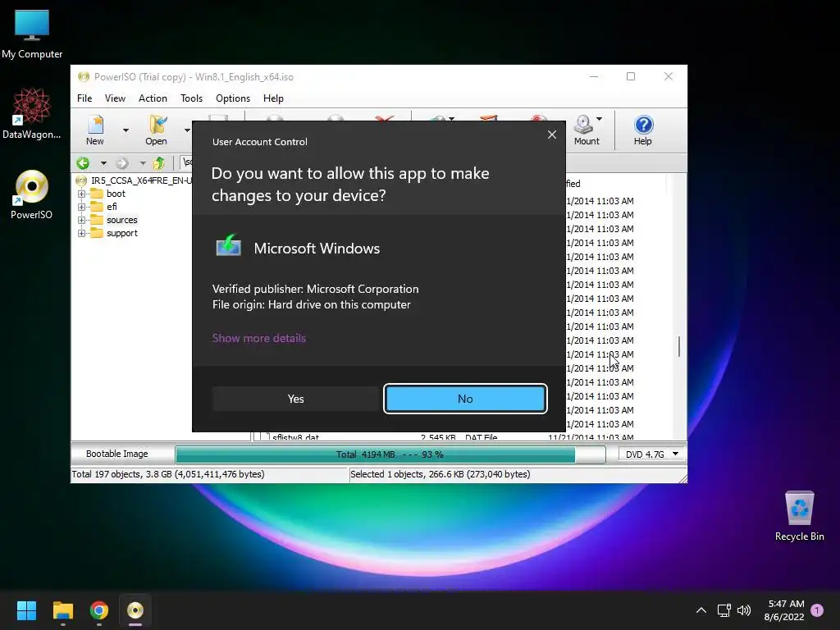840x630 pixels.
Task: Click the Microsoft Windows installer icon in the dialog
Action: [x=229, y=246]
